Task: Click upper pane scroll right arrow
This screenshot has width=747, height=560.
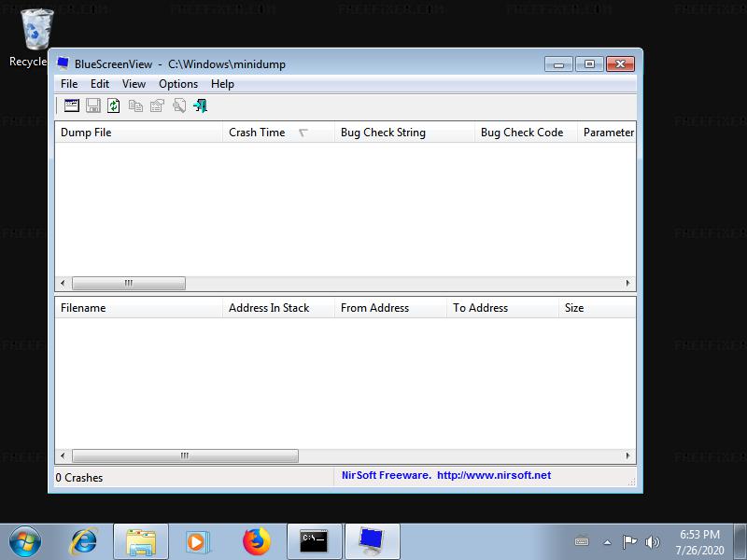Action: [627, 284]
